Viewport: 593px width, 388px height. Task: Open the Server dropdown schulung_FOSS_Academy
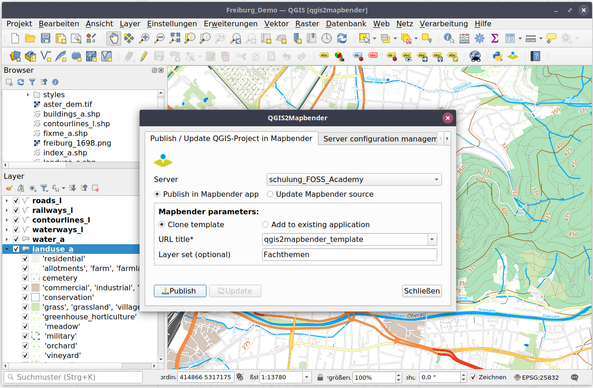pos(354,179)
